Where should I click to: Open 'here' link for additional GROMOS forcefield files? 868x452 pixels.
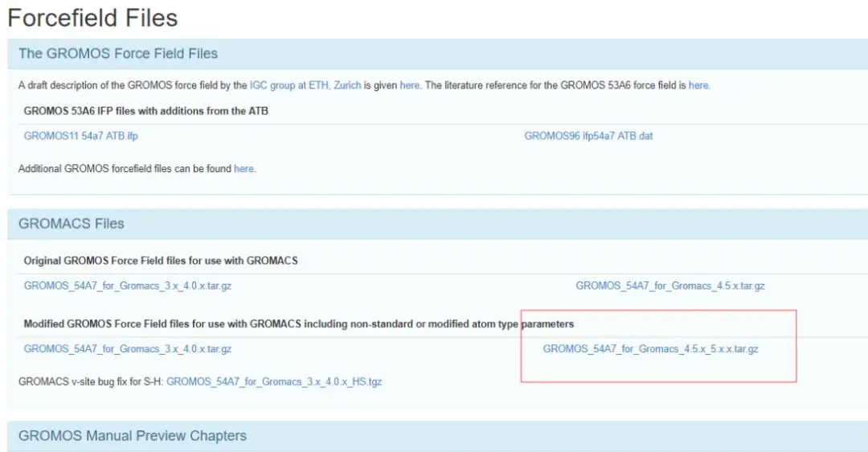244,169
